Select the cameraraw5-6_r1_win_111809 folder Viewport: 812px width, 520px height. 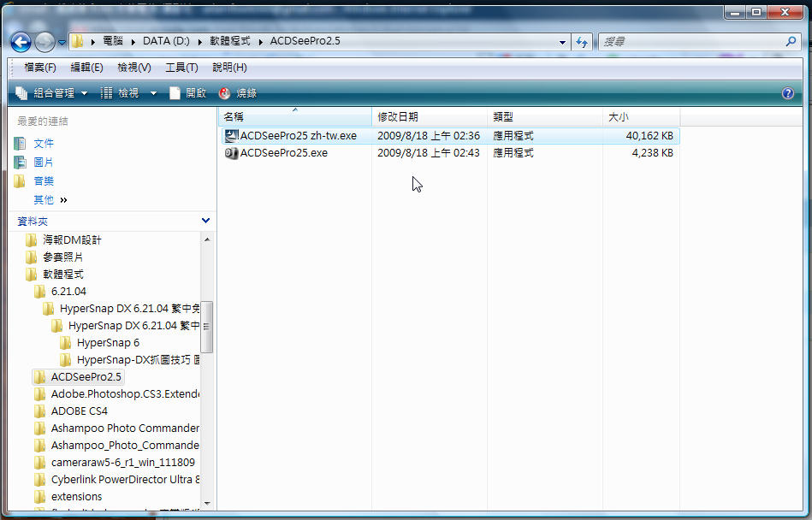123,462
